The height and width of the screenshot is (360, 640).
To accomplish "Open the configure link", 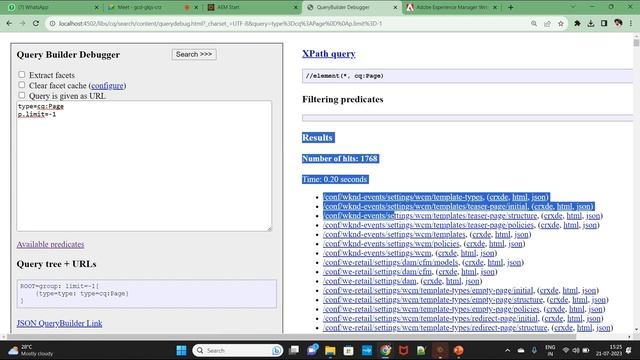I will coord(107,86).
